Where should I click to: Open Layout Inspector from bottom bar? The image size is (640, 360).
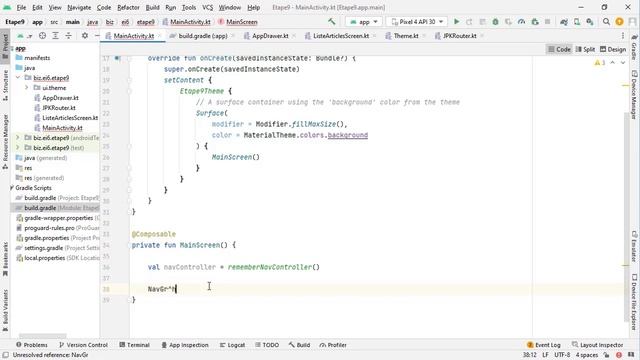pos(598,345)
